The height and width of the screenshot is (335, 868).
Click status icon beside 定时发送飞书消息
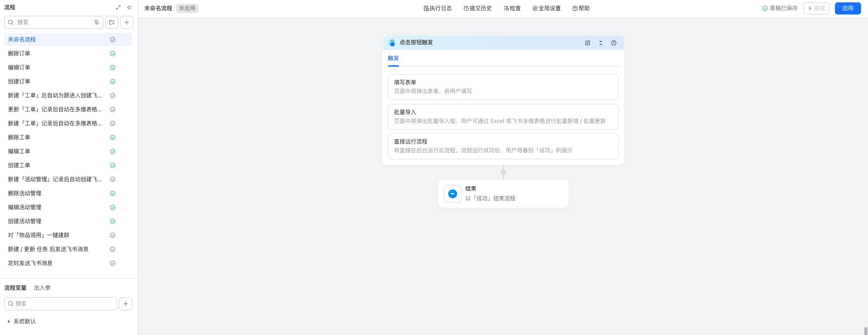click(113, 263)
